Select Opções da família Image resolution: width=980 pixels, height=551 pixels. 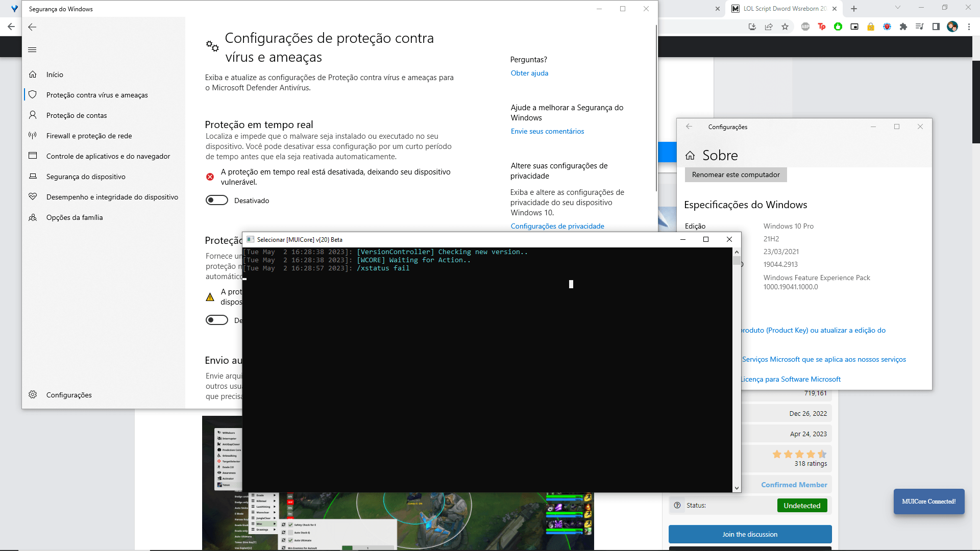104,217
